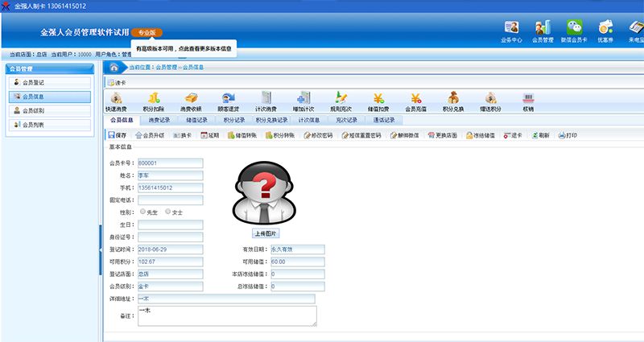Switch to 消费记录 tab
This screenshot has height=342, width=644.
(x=159, y=120)
